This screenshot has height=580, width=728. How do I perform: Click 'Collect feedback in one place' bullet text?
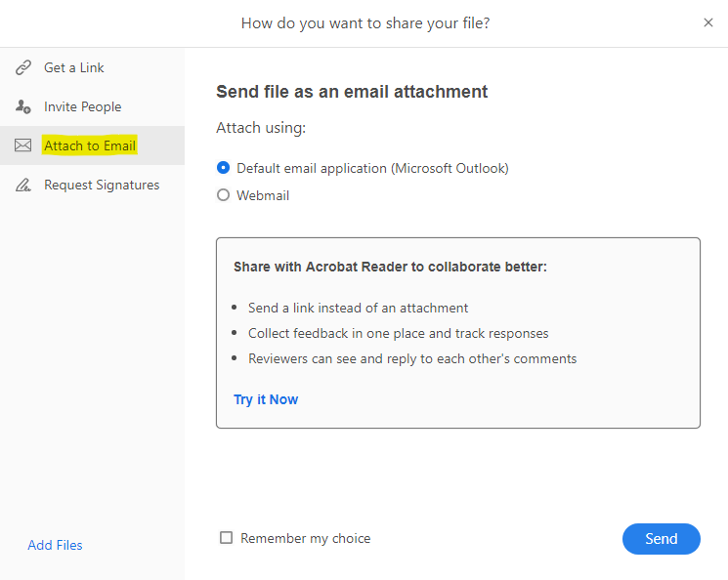click(x=399, y=334)
